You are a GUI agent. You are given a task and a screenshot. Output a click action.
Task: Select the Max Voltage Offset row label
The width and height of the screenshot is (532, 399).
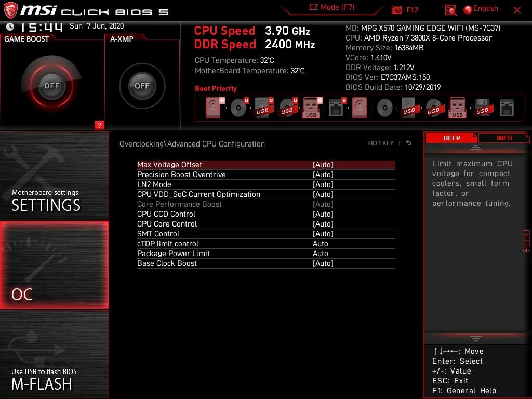coord(169,165)
